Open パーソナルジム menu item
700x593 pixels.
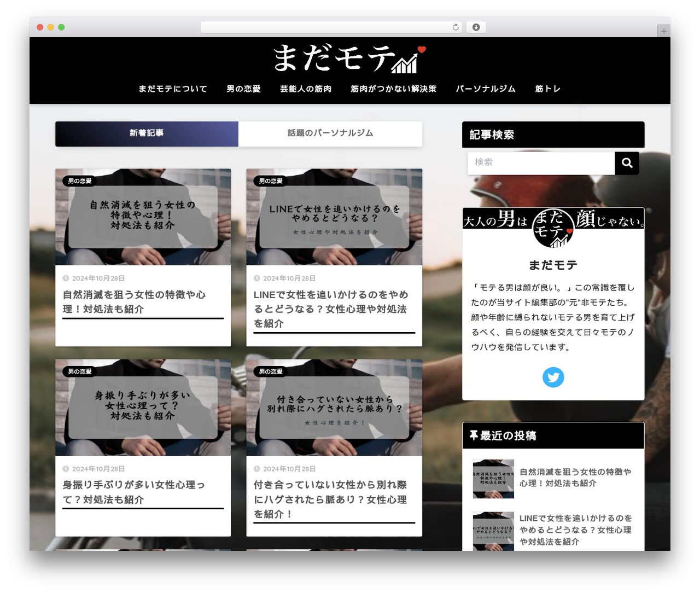point(486,89)
